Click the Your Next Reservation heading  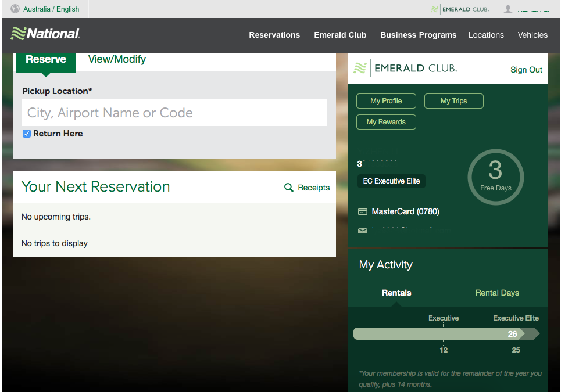[x=95, y=186]
